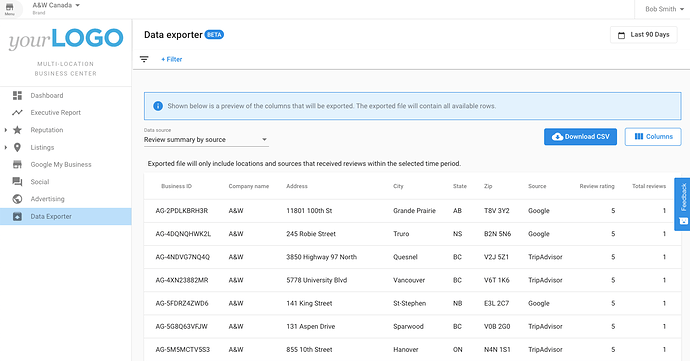The height and width of the screenshot is (361, 690).
Task: Click the Reputation star icon
Action: point(17,130)
